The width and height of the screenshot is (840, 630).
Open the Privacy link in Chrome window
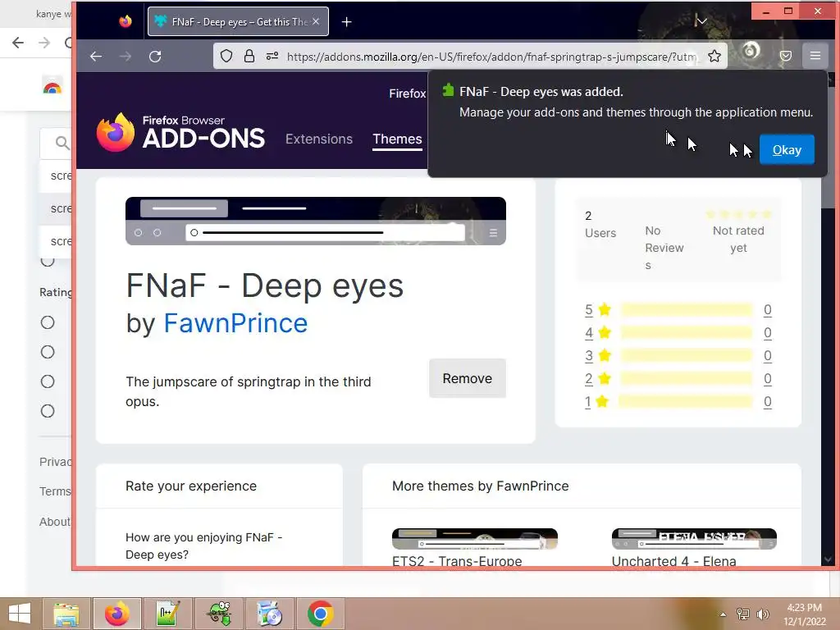coord(55,462)
